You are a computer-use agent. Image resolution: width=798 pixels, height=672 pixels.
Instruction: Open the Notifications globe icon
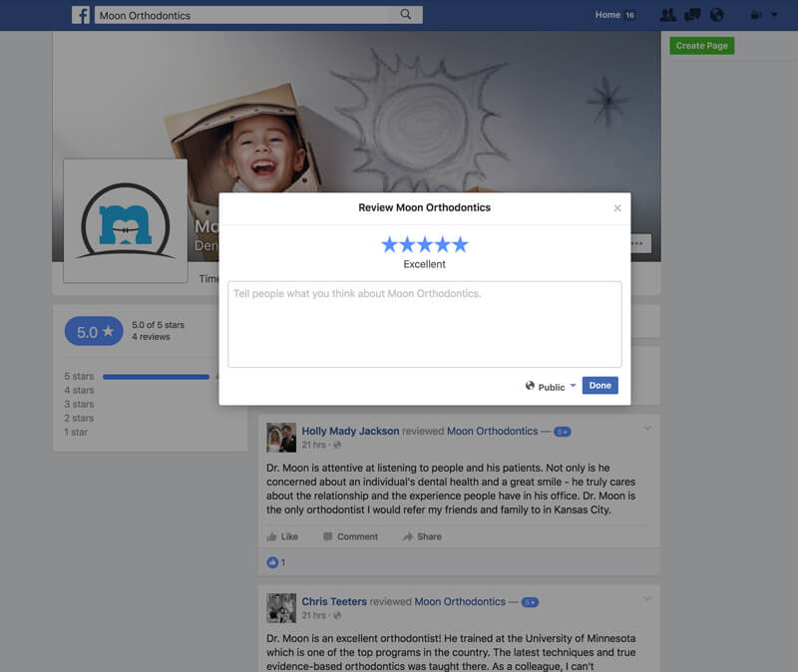pos(716,14)
